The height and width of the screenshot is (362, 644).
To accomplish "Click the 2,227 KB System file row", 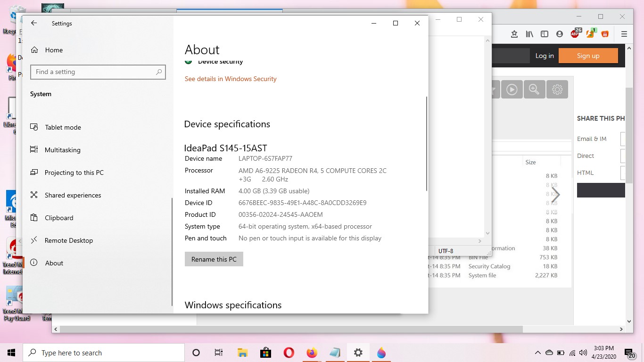I will [x=493, y=275].
